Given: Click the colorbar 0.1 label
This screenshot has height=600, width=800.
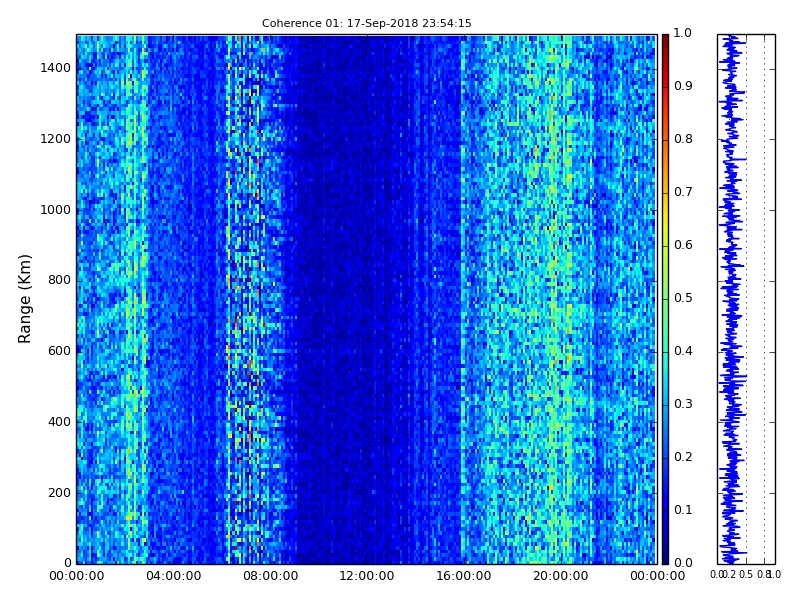Looking at the screenshot, I should [x=683, y=510].
